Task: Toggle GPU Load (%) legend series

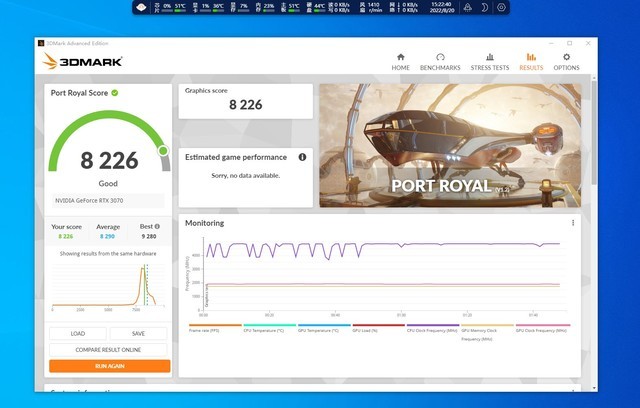Action: pyautogui.click(x=378, y=328)
